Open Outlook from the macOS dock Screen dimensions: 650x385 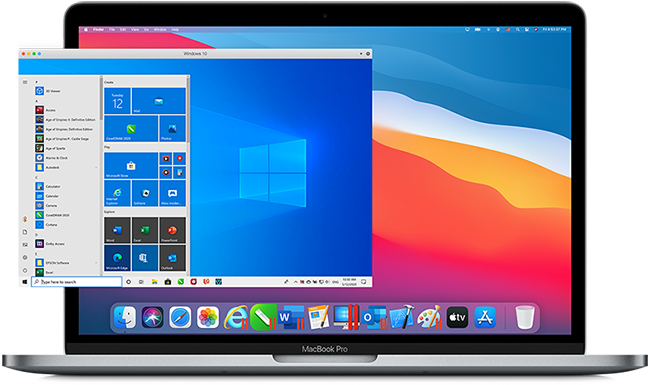click(374, 317)
